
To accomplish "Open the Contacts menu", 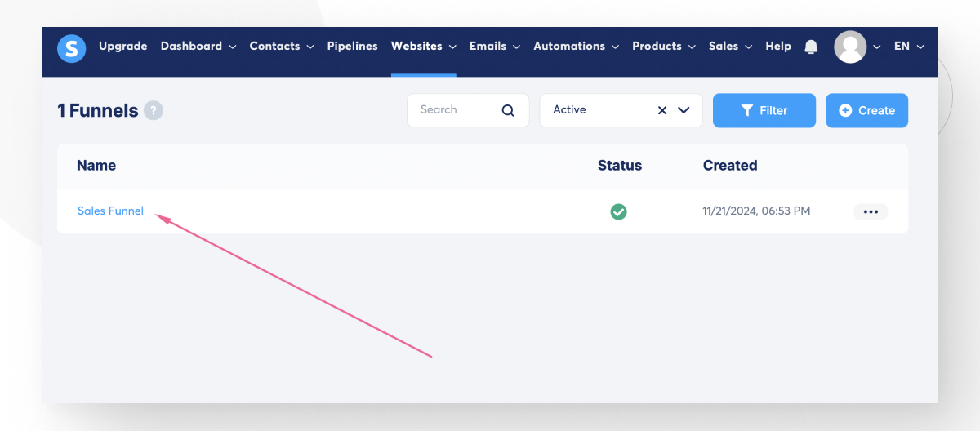I will (281, 47).
